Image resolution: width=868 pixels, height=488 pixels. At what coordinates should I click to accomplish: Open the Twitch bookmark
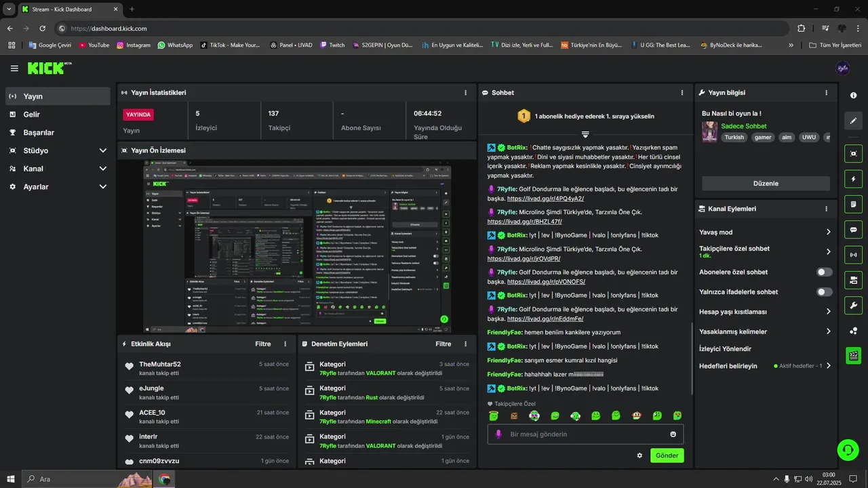(332, 45)
